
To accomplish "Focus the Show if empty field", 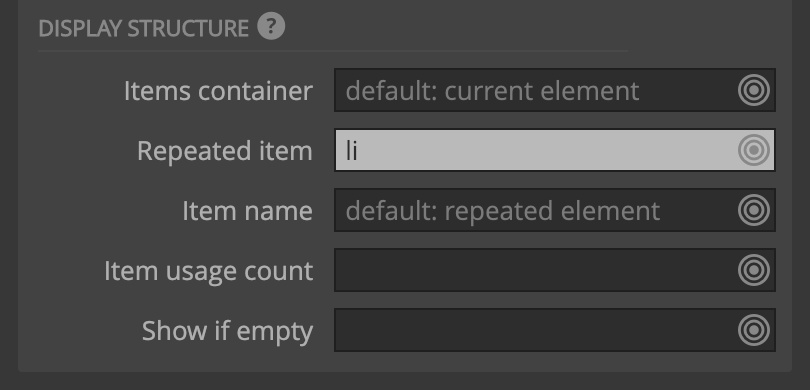I will pos(555,330).
